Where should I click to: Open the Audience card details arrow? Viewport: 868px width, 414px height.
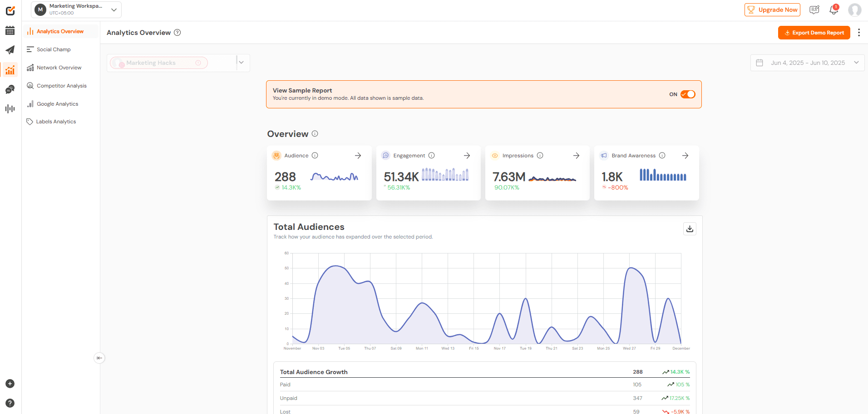click(358, 156)
